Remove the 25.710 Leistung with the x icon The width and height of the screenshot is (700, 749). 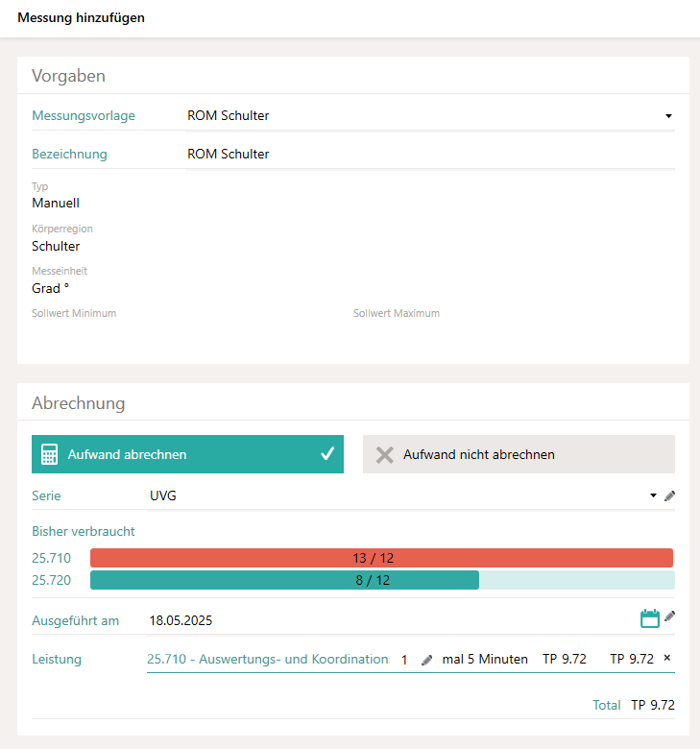(x=667, y=659)
